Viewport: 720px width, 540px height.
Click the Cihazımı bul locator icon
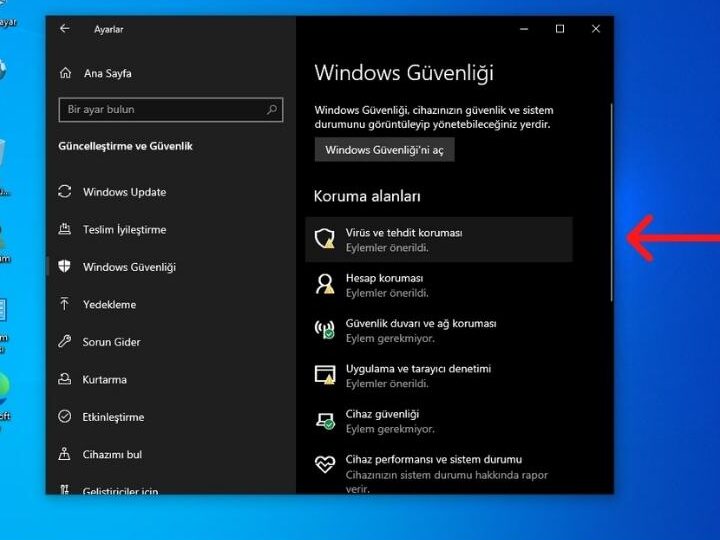click(65, 454)
